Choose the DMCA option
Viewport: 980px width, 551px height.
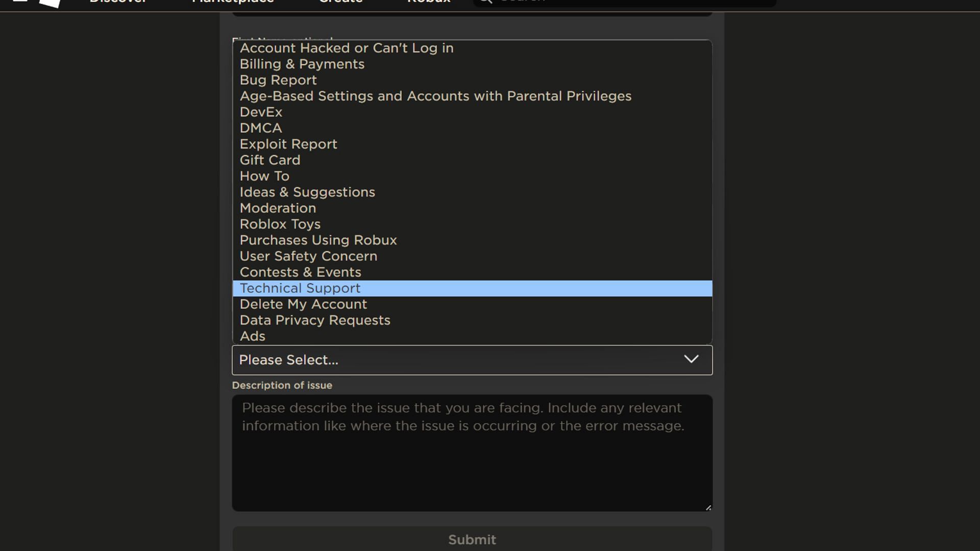472,128
